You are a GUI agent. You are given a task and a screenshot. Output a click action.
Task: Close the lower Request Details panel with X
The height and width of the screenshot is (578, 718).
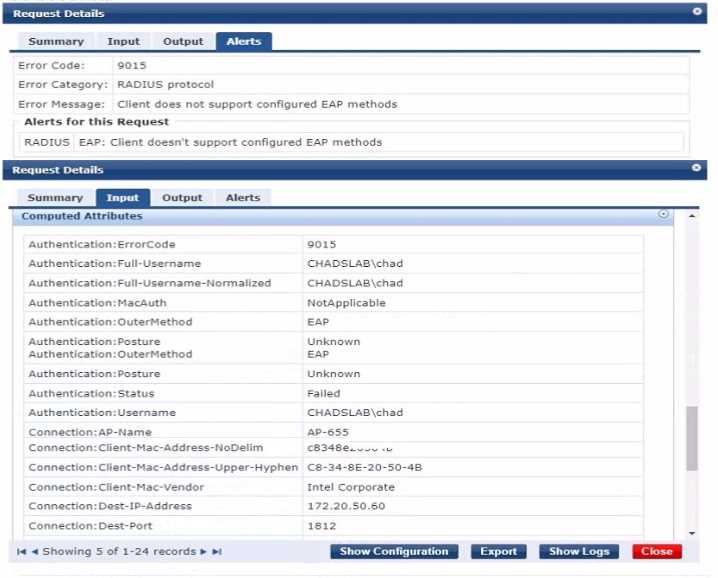(697, 170)
